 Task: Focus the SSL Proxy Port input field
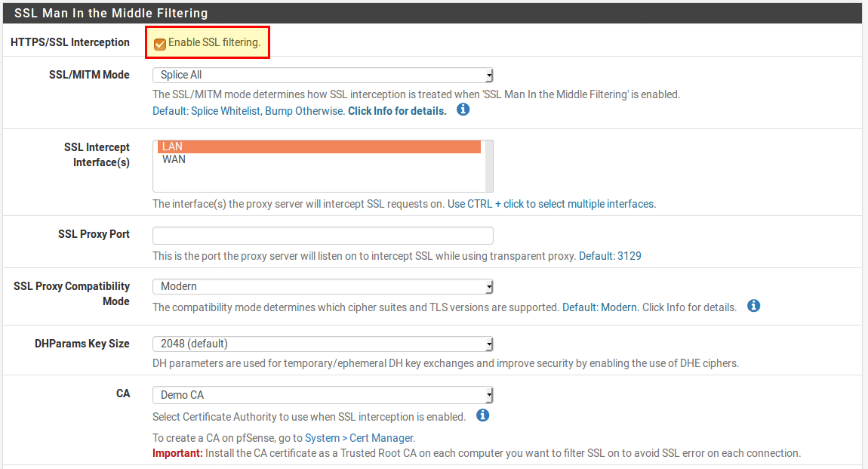pos(322,235)
